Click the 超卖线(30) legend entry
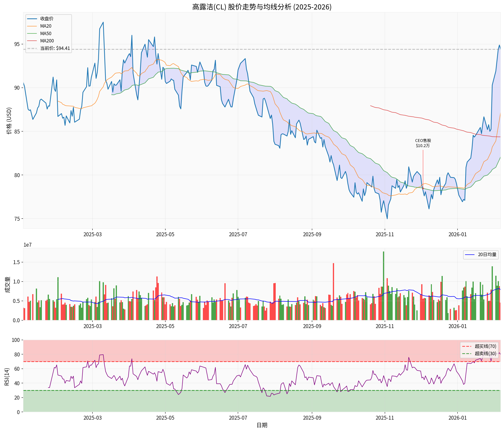Screen dimensions: 504x432 point(485,353)
